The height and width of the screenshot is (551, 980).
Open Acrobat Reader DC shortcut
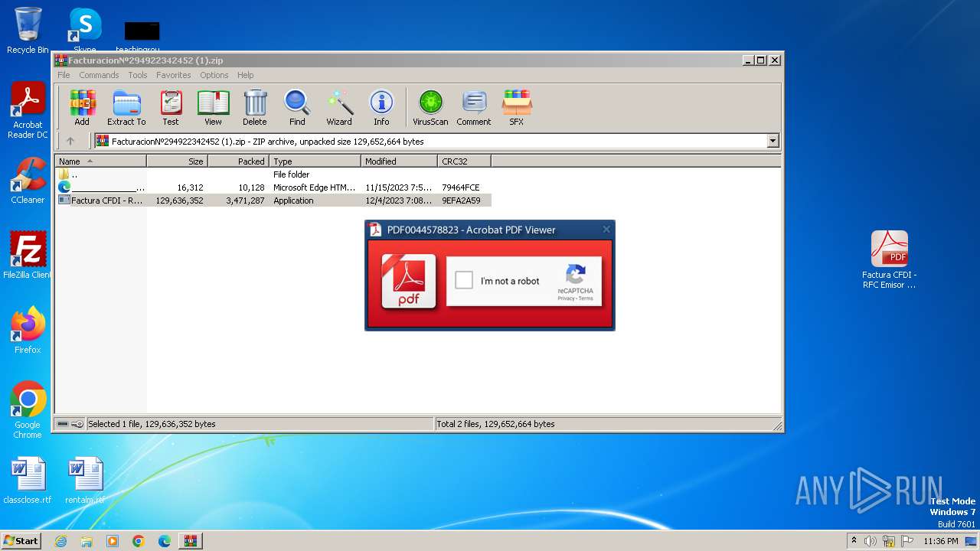[x=28, y=111]
